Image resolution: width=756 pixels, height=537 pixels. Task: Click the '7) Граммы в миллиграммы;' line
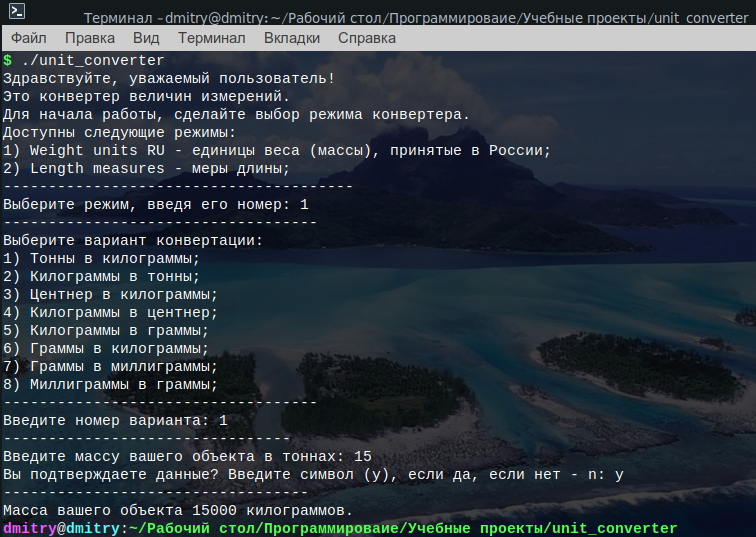click(x=110, y=366)
